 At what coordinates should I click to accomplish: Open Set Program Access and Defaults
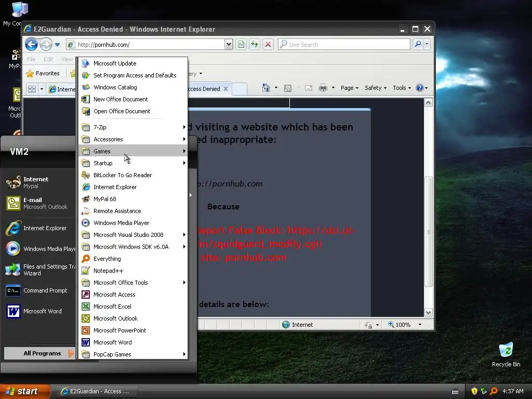pos(133,75)
